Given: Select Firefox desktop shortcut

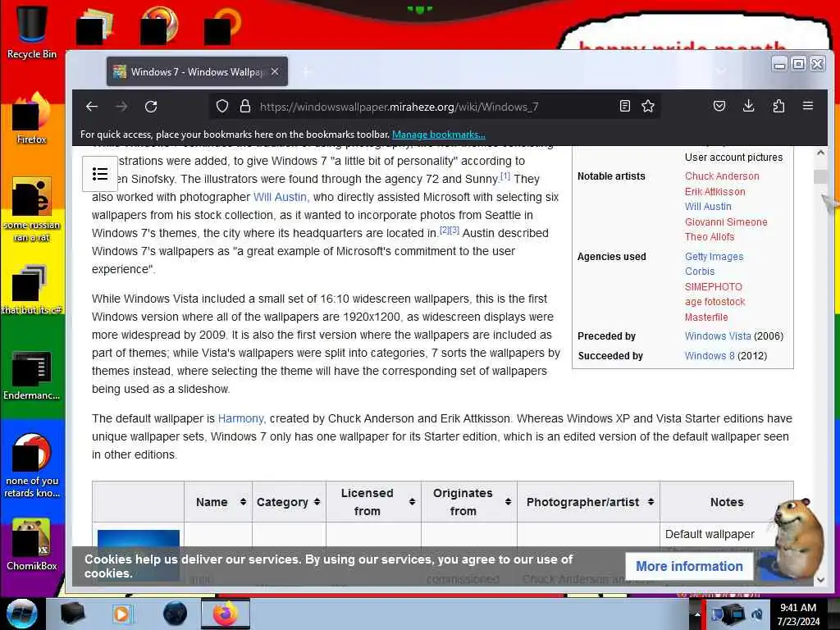Looking at the screenshot, I should pos(32,118).
